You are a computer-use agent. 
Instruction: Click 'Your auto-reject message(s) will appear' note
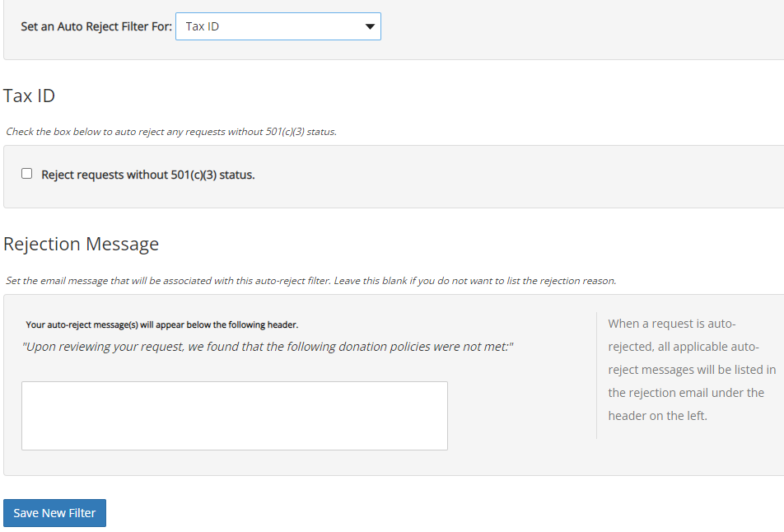(162, 324)
